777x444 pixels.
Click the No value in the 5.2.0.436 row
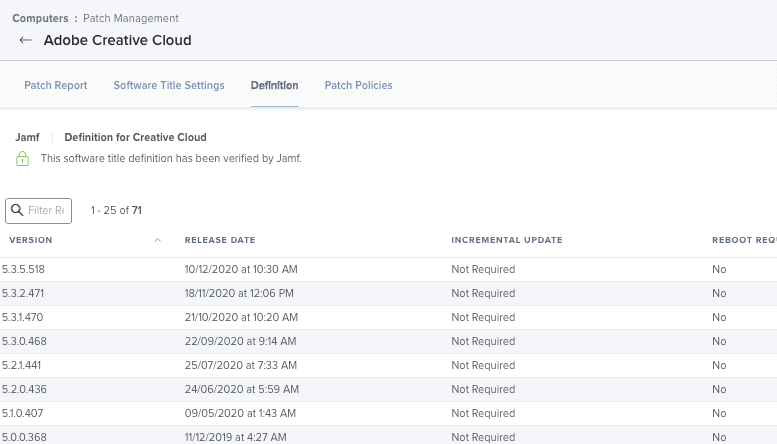pyautogui.click(x=719, y=389)
